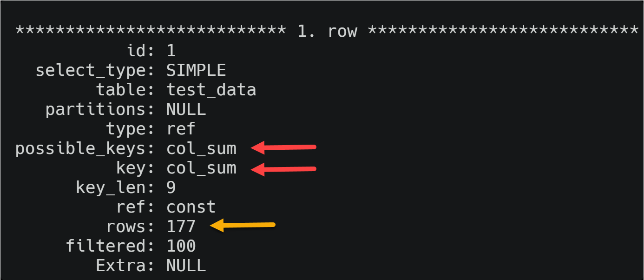The width and height of the screenshot is (644, 280).
Task: Click the red arrow beside the key row
Action: click(283, 168)
